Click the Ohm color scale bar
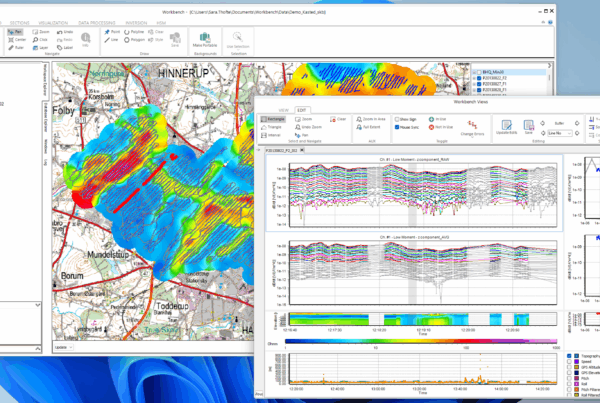This screenshot has height=403, width=600. [x=421, y=341]
